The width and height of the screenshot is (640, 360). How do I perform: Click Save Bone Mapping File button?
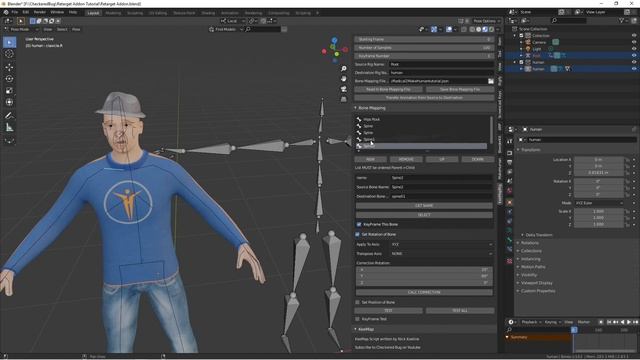tap(460, 89)
